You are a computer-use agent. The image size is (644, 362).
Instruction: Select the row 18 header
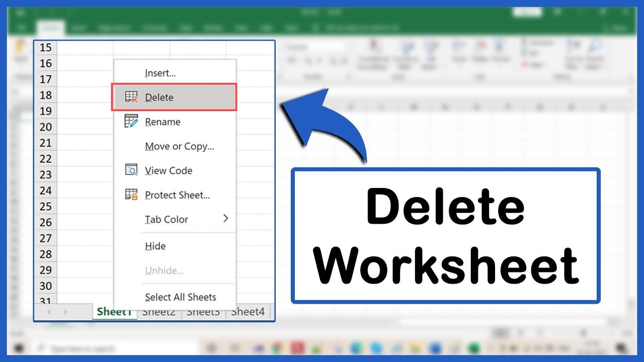pyautogui.click(x=46, y=95)
